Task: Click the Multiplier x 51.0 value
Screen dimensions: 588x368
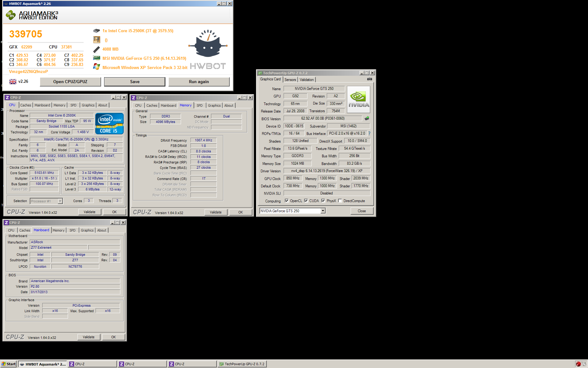Action: pos(44,178)
